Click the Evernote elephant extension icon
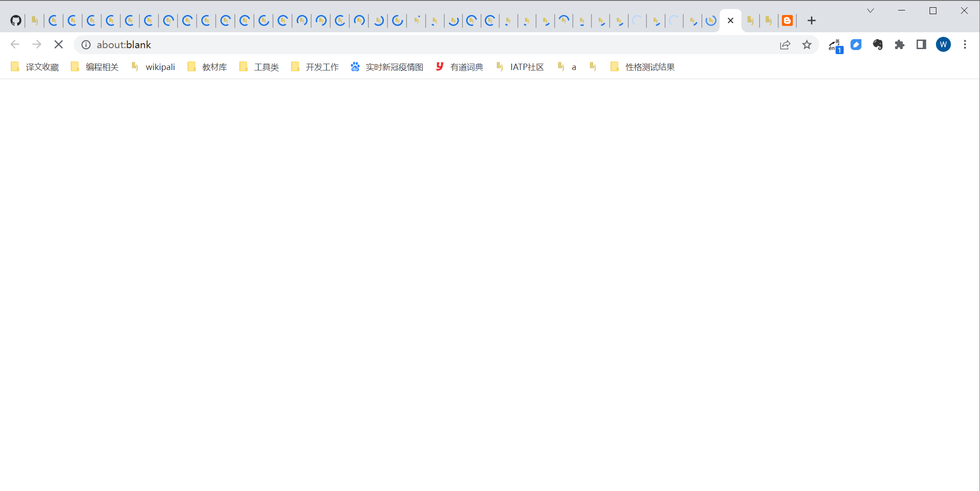 [x=877, y=45]
